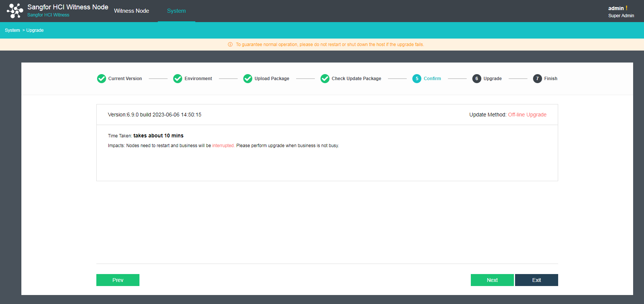Click the System breadcrumb link
Screen dimensions: 644x304
12,30
